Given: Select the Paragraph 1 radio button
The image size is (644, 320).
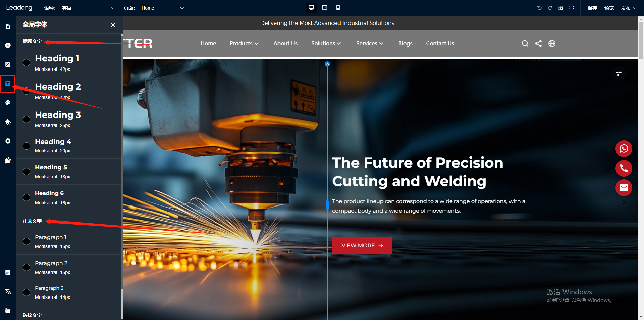Looking at the screenshot, I should [x=26, y=241].
